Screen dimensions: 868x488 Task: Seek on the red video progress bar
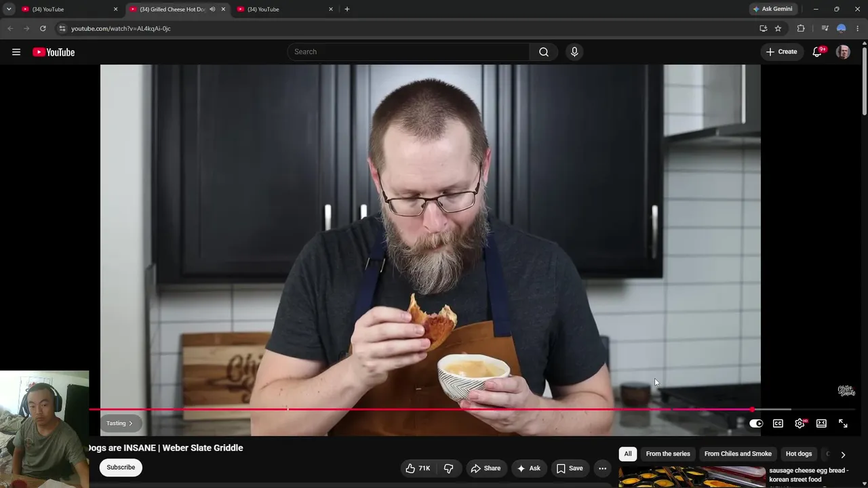pos(420,409)
